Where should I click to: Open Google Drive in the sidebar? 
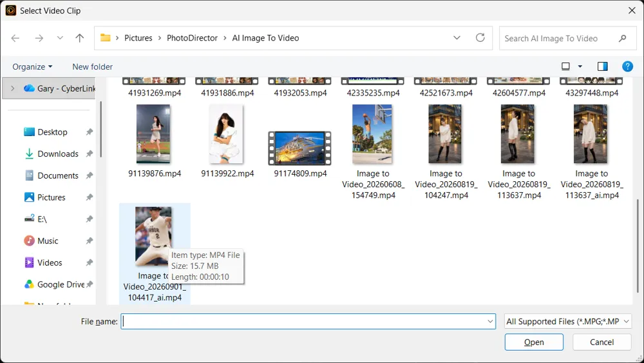pyautogui.click(x=61, y=284)
